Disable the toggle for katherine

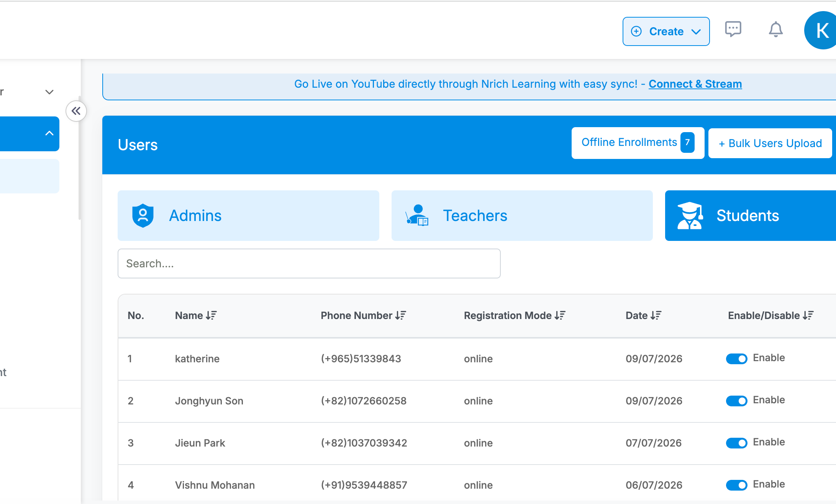click(736, 358)
